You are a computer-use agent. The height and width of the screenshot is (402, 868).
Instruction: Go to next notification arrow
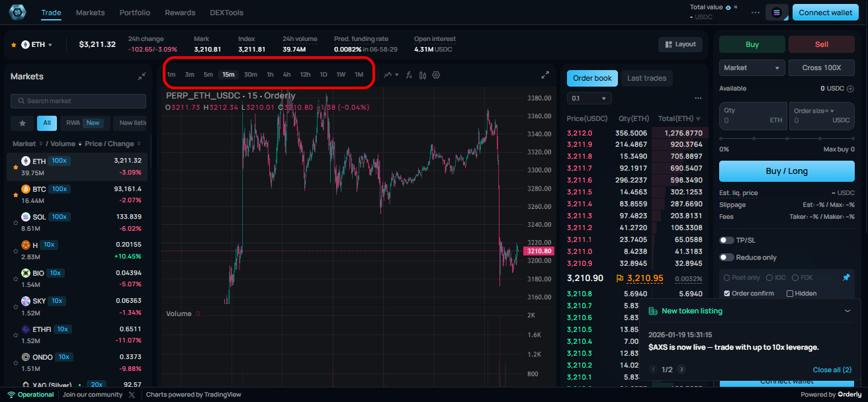click(x=681, y=370)
